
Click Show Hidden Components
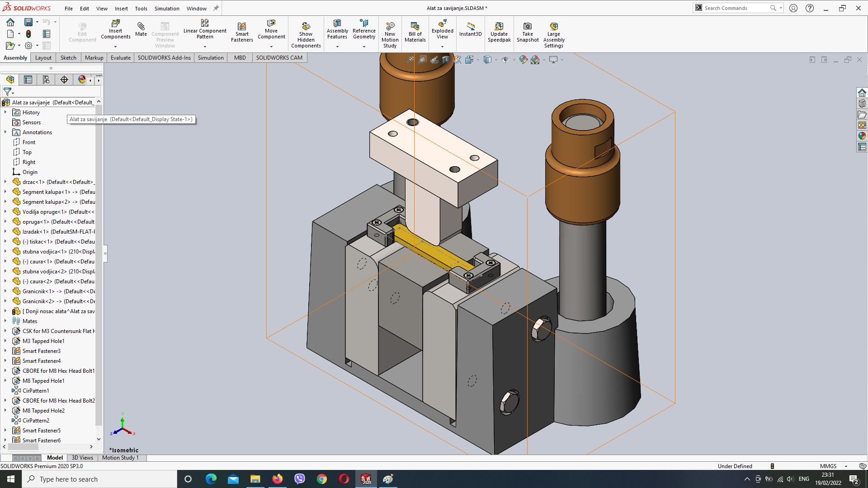tap(306, 35)
